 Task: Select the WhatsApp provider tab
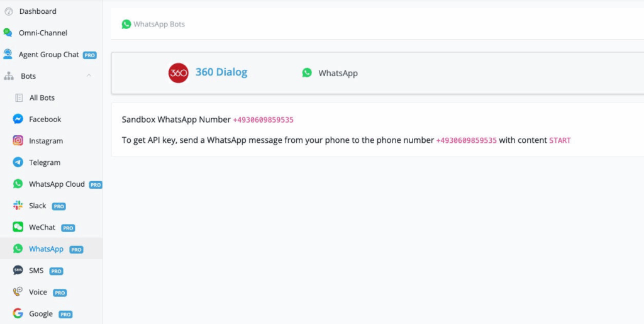click(337, 73)
